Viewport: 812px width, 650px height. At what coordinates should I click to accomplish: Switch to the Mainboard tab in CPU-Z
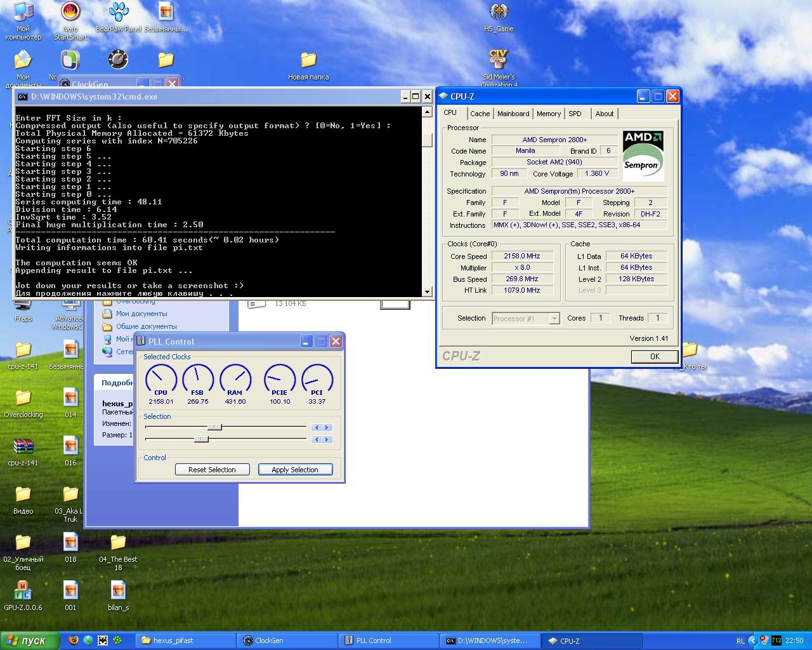pyautogui.click(x=513, y=114)
